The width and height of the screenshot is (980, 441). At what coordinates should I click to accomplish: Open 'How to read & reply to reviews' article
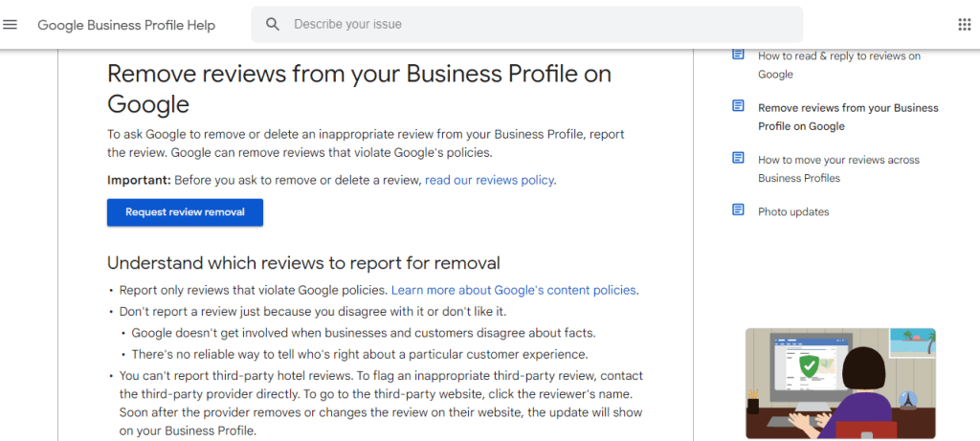point(839,65)
